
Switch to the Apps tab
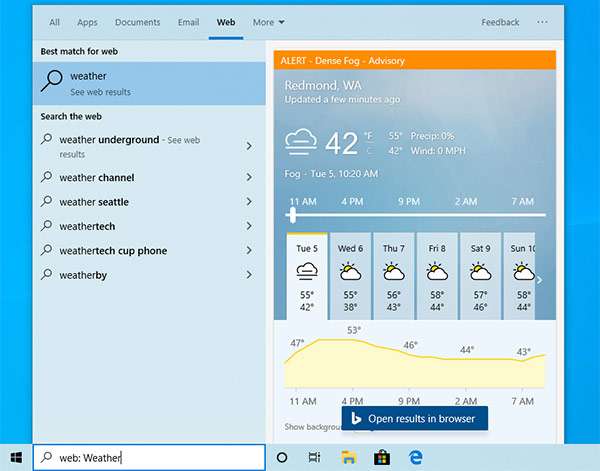[87, 22]
